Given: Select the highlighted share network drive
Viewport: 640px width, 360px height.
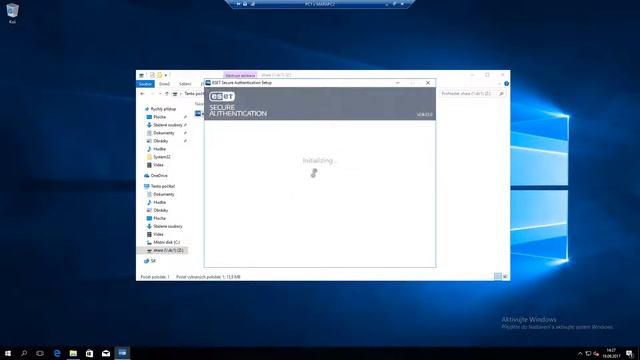Looking at the screenshot, I should [162, 250].
